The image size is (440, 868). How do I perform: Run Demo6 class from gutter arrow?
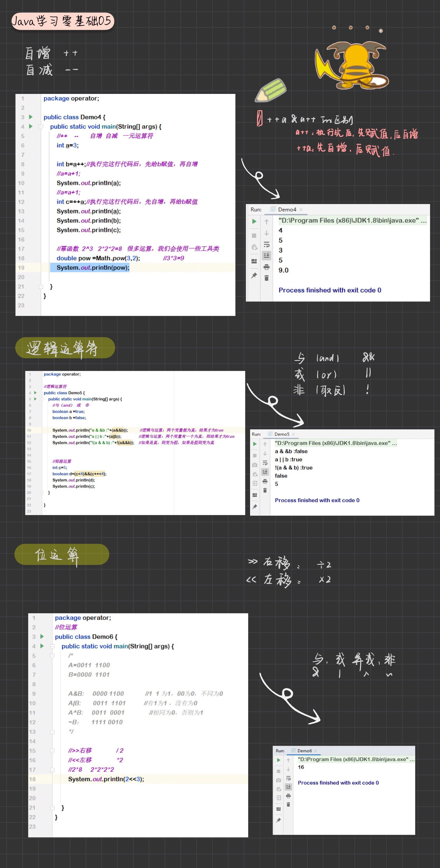[x=42, y=636]
